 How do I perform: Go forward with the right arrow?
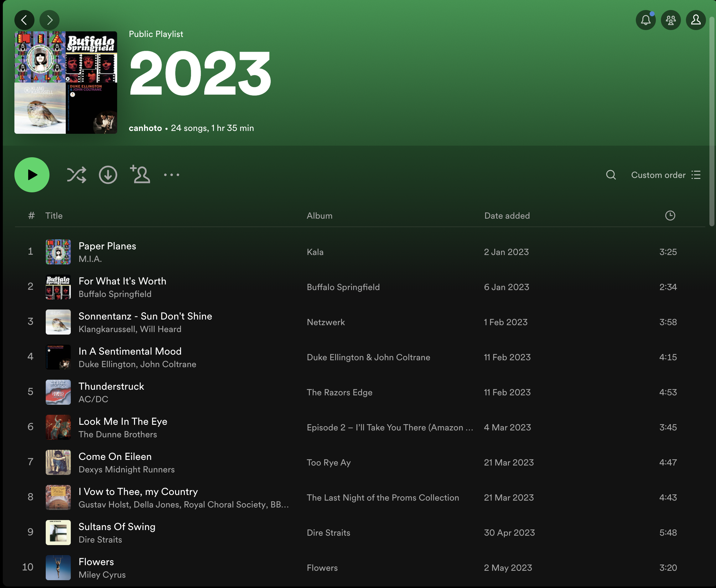click(49, 20)
